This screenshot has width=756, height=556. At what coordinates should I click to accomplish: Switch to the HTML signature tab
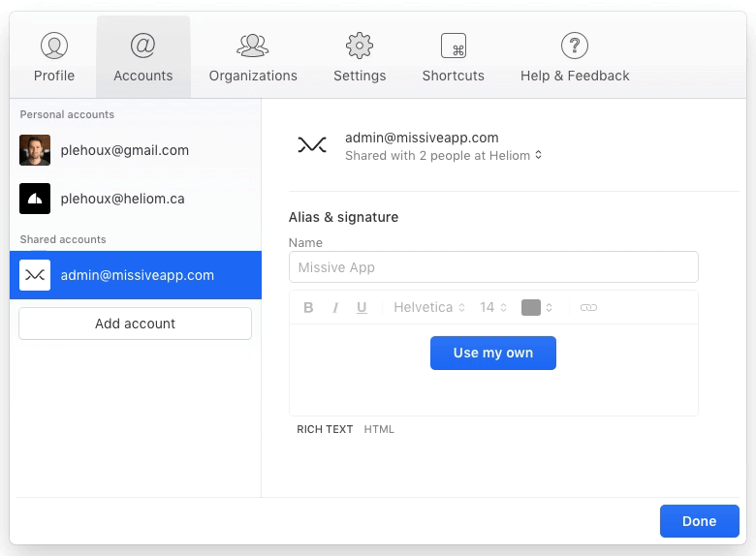379,429
